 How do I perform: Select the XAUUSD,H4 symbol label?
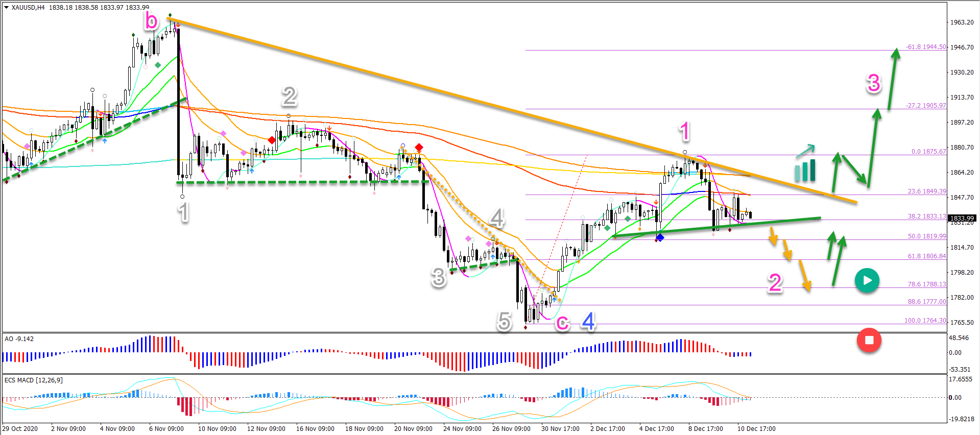28,8
